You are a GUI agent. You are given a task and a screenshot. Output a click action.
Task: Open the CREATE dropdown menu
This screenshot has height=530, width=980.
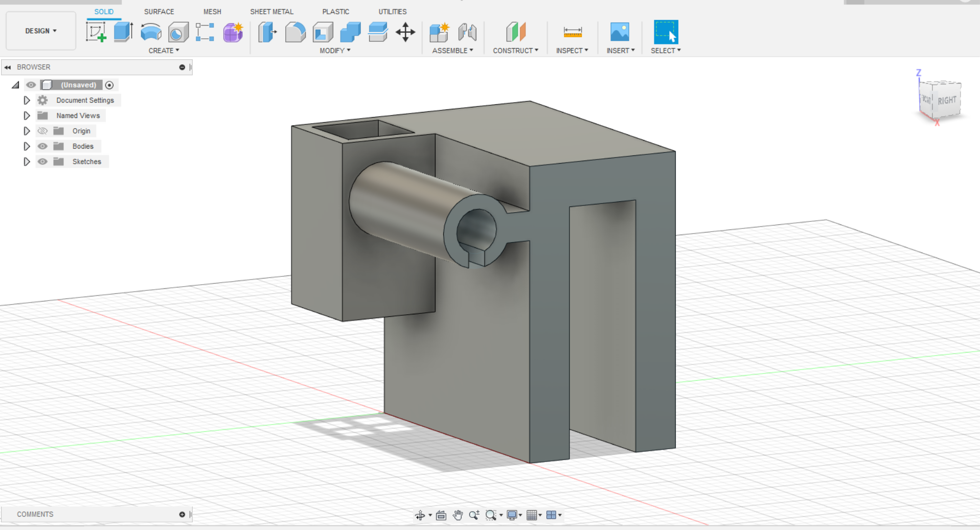(164, 51)
